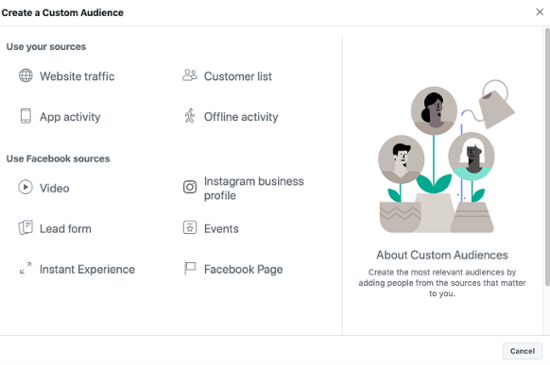Click the 'Use your sources' heading

click(46, 47)
